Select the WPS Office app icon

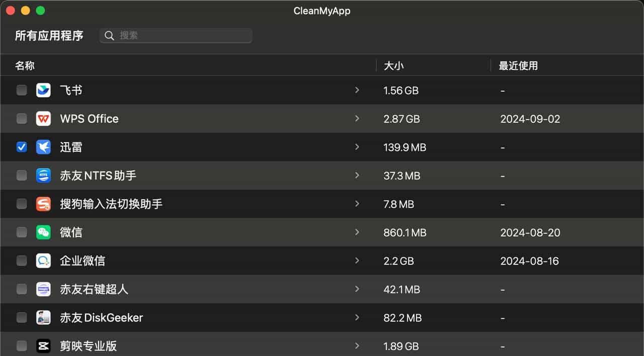click(43, 119)
